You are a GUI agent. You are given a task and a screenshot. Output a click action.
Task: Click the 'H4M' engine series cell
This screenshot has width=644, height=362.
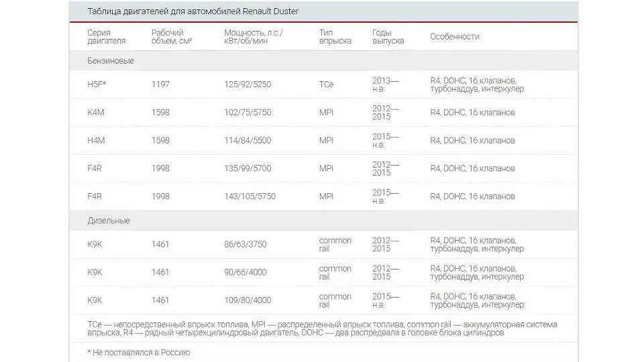(96, 140)
